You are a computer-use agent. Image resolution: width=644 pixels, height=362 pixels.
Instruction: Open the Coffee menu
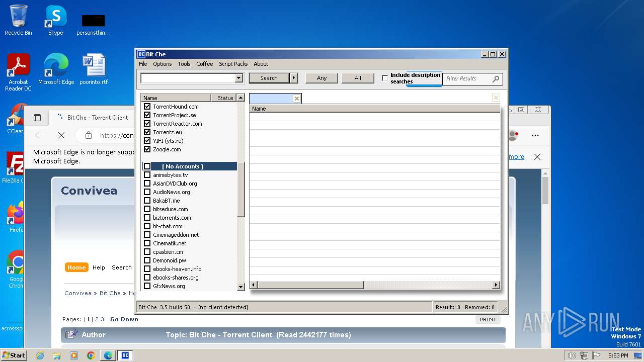tap(205, 64)
